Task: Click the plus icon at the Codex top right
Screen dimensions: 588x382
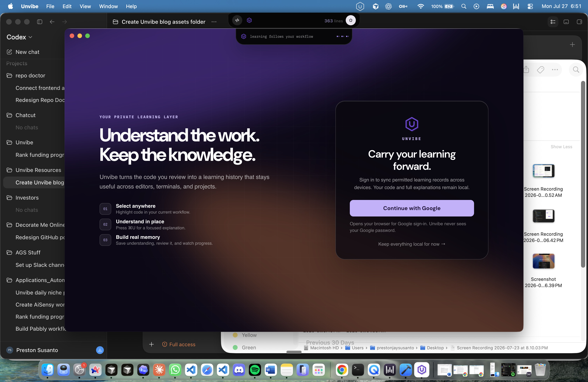Action: (572, 45)
